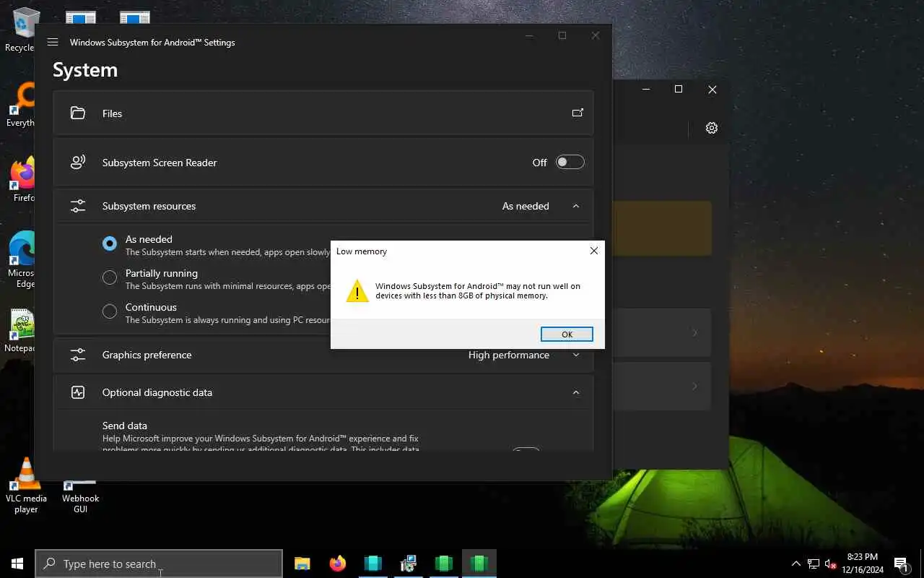The height and width of the screenshot is (578, 924).
Task: Collapse the Subsystem resources section chevron
Action: point(575,206)
